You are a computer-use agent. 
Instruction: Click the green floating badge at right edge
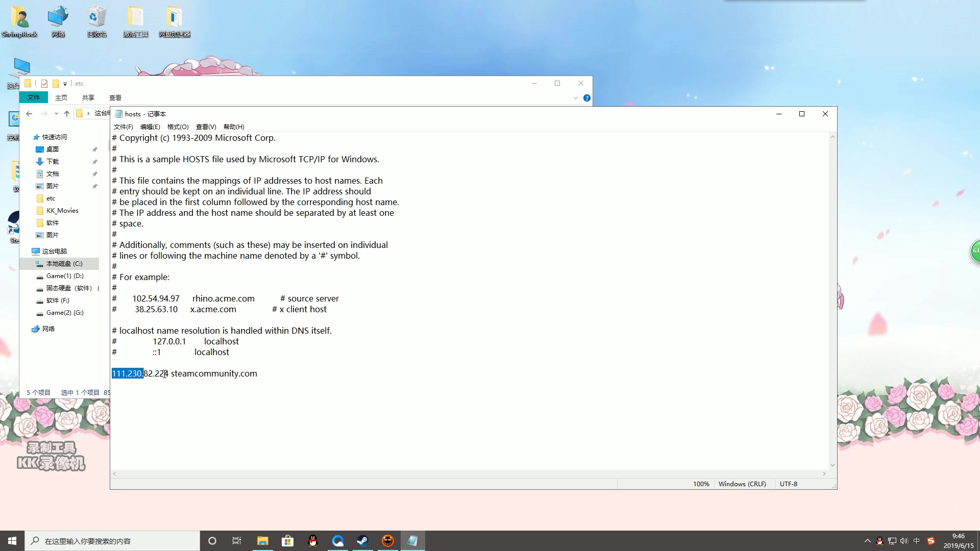coord(975,251)
